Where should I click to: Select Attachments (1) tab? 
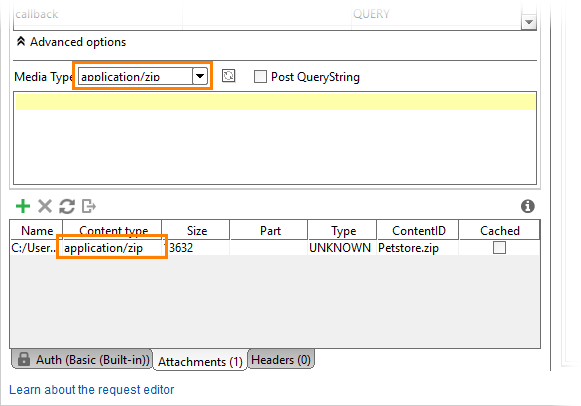200,361
